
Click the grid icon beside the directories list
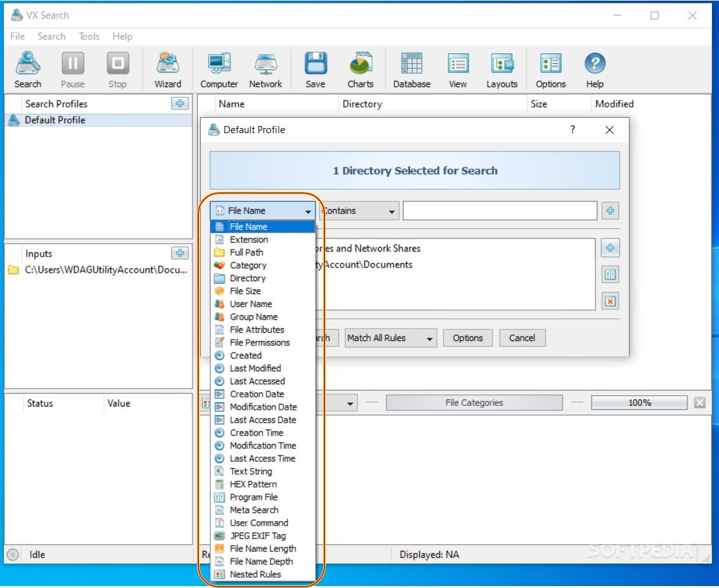pyautogui.click(x=610, y=275)
